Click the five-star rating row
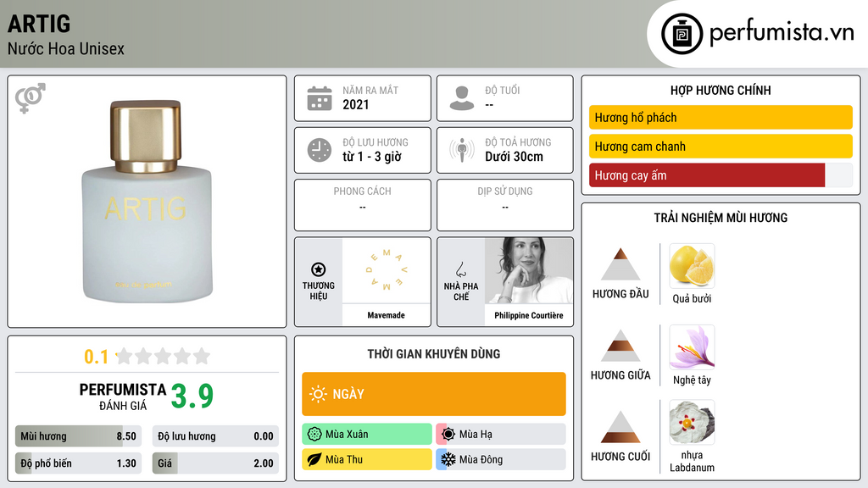Viewport: 868px width, 488px height. tap(164, 356)
